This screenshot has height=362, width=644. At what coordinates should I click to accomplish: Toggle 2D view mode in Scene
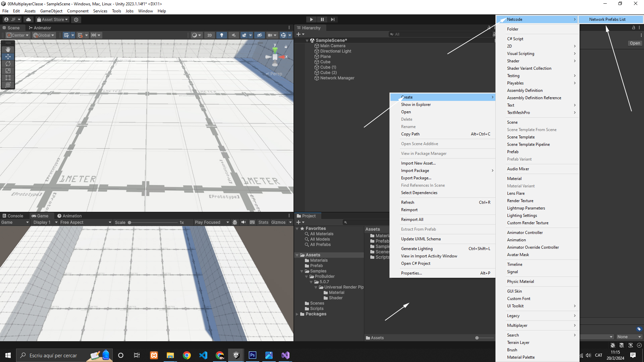[x=210, y=35]
